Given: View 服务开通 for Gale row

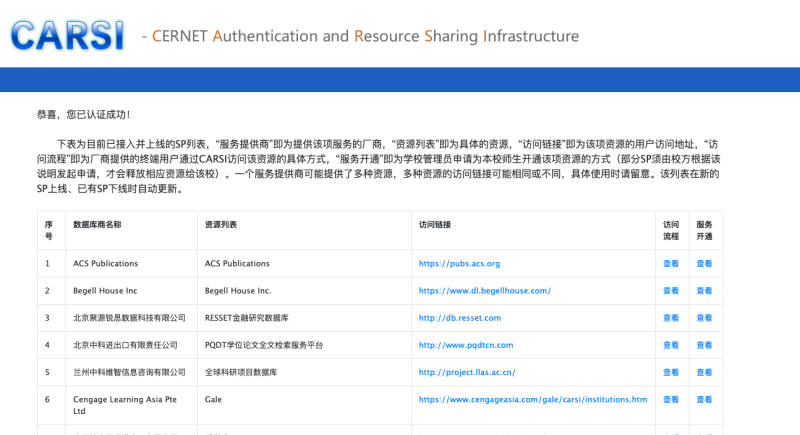Looking at the screenshot, I should (704, 399).
